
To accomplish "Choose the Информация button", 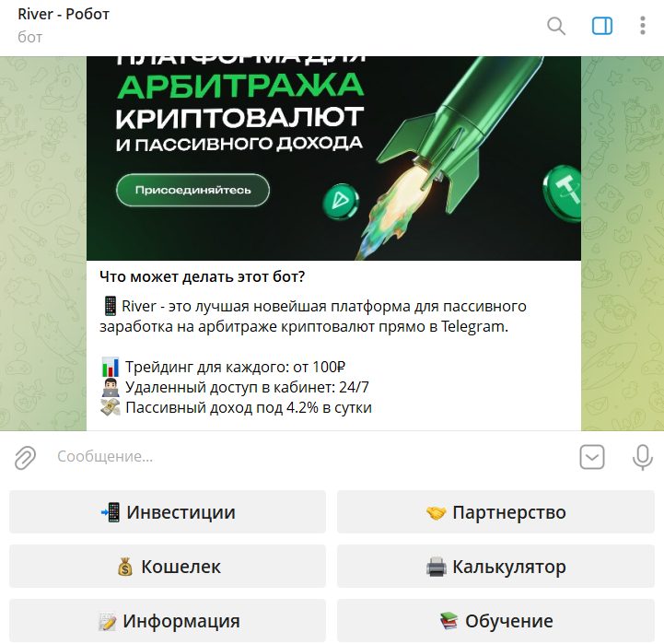I will tap(168, 620).
